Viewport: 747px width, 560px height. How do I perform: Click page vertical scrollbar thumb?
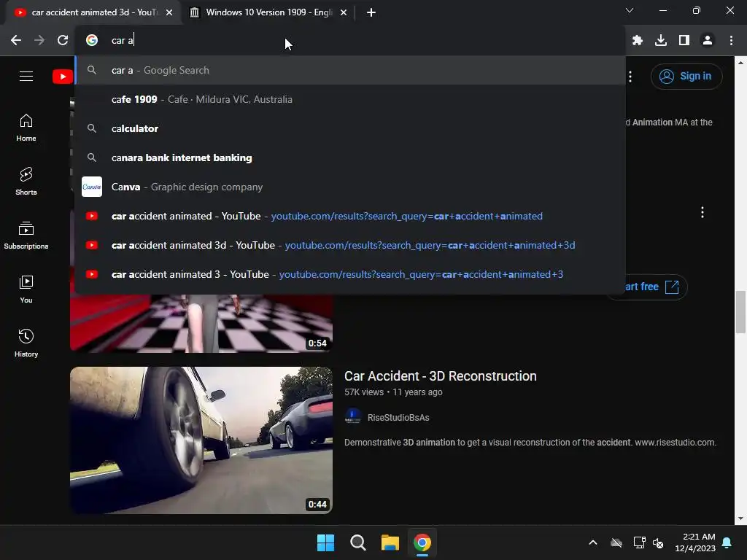(x=740, y=312)
